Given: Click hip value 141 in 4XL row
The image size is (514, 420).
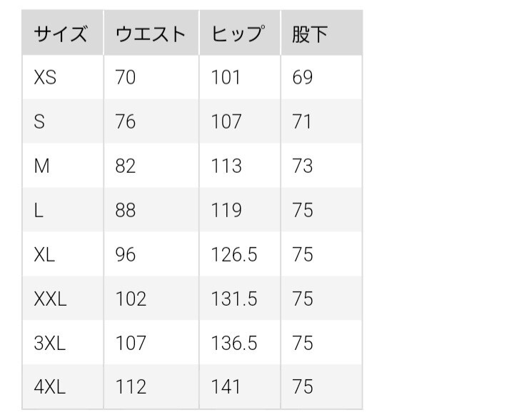Looking at the screenshot, I should click(226, 387).
